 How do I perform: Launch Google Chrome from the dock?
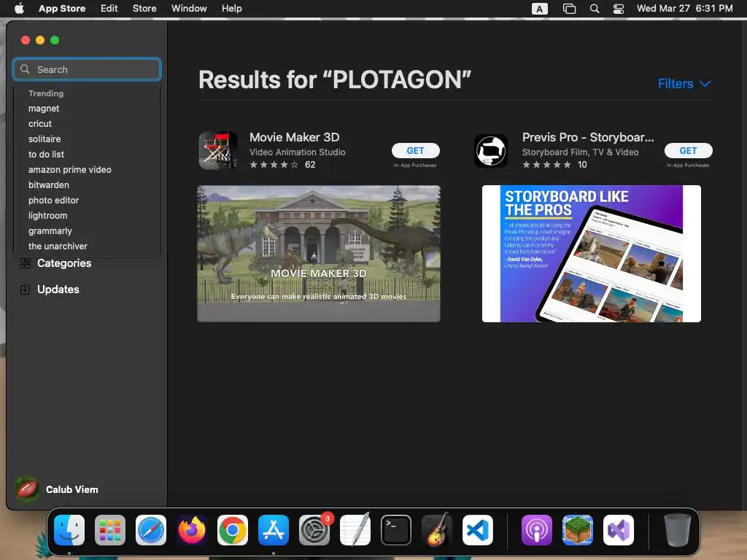tap(233, 530)
